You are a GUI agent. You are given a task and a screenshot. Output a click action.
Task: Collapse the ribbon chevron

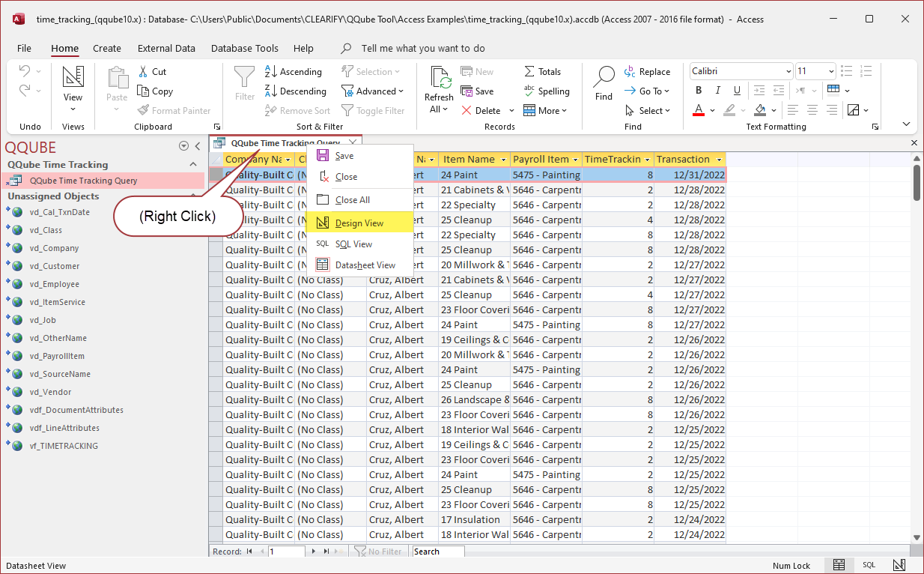906,124
